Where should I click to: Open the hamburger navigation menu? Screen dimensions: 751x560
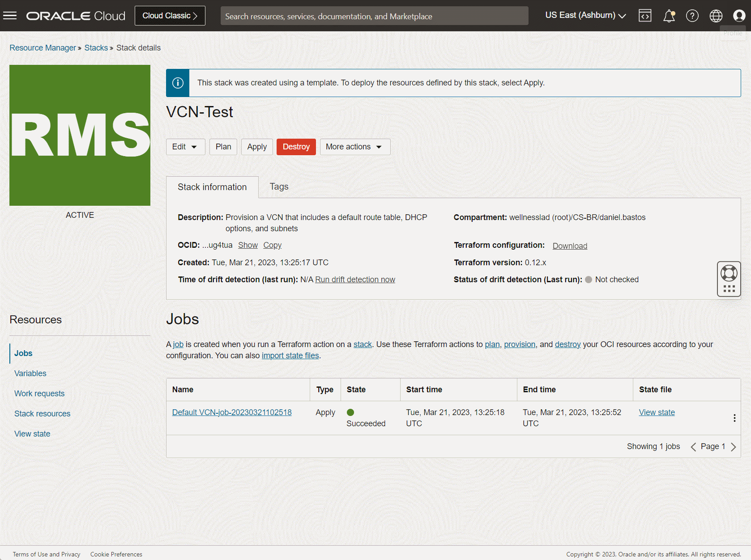pyautogui.click(x=10, y=16)
